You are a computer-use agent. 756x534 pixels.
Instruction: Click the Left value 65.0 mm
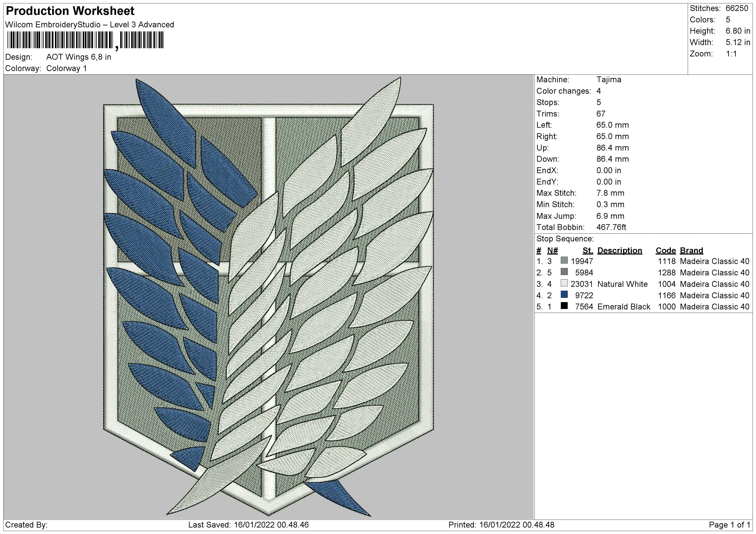click(613, 125)
